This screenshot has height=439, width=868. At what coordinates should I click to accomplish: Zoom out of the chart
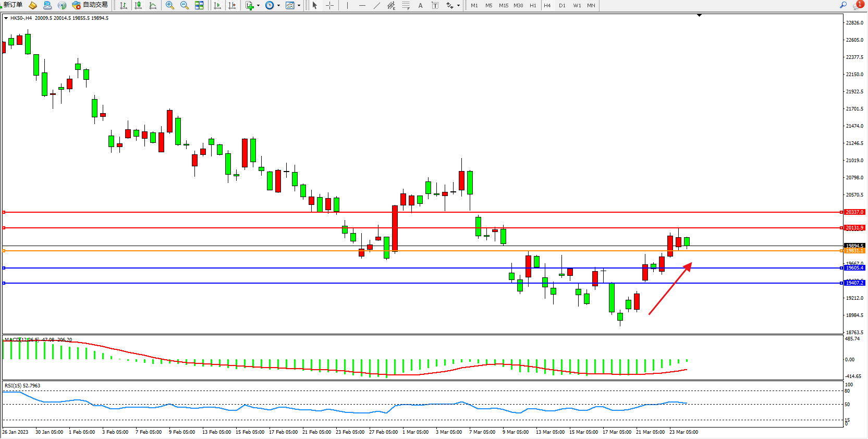185,6
